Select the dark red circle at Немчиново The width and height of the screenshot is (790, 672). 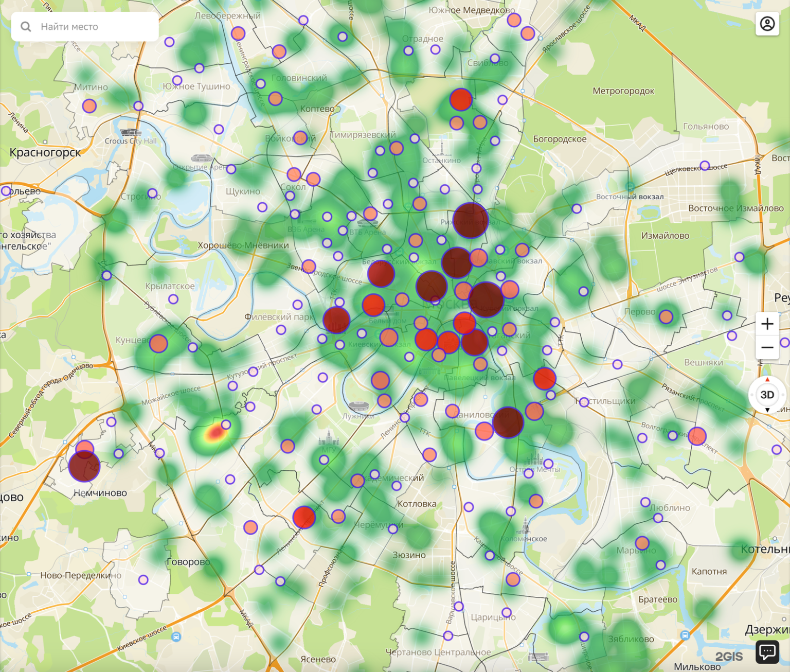[x=84, y=466]
